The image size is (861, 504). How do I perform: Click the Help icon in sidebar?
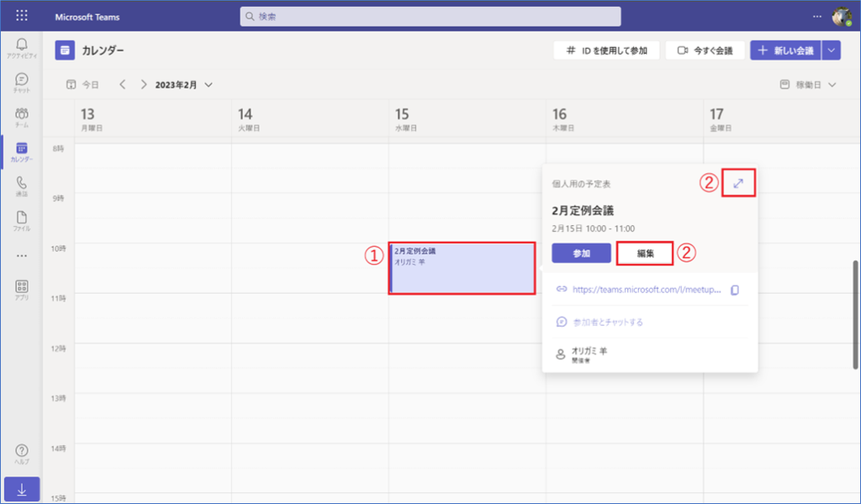pyautogui.click(x=22, y=454)
